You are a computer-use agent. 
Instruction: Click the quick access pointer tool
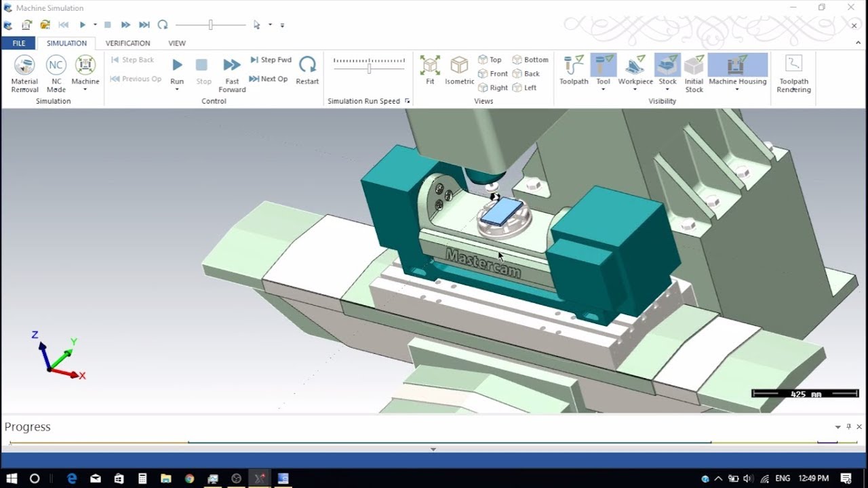click(257, 25)
